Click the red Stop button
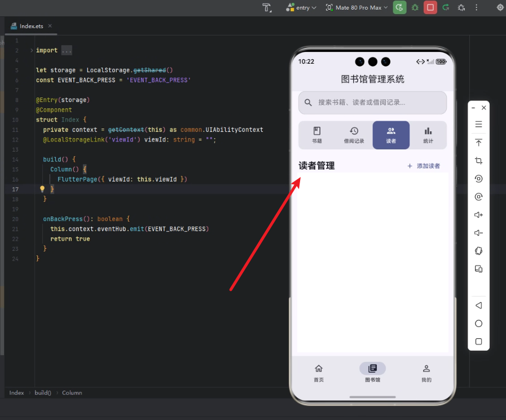The width and height of the screenshot is (506, 420). tap(430, 7)
